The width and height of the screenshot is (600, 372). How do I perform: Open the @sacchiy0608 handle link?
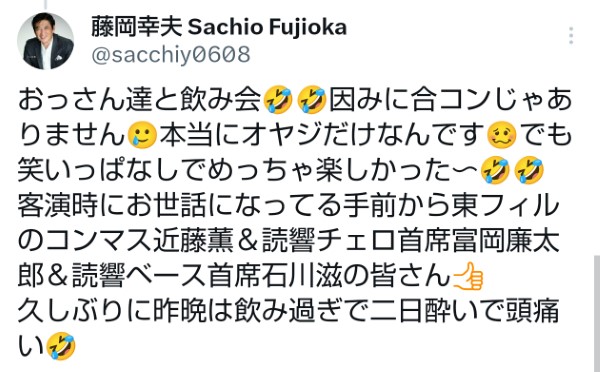coord(171,54)
